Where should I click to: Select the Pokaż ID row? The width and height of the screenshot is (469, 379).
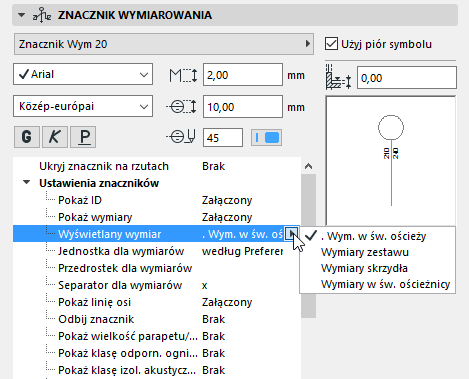[157, 200]
